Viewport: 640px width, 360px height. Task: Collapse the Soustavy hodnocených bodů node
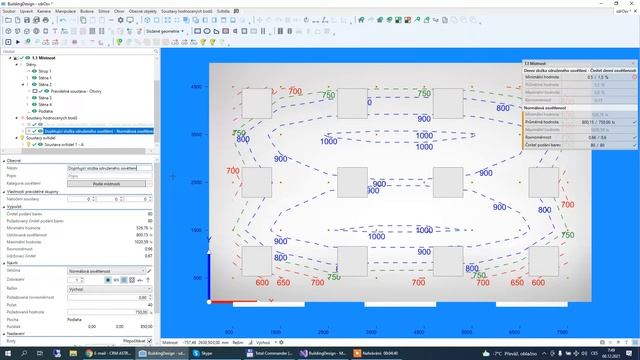click(x=17, y=118)
